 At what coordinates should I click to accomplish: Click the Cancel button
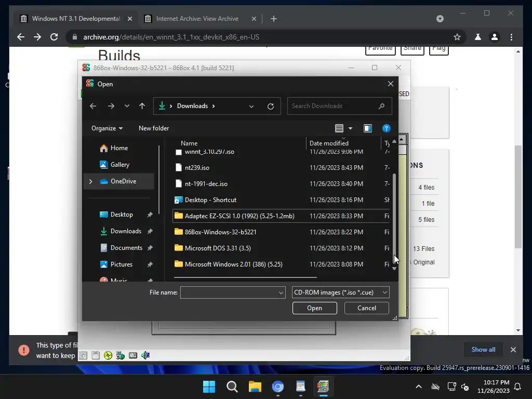(x=366, y=308)
